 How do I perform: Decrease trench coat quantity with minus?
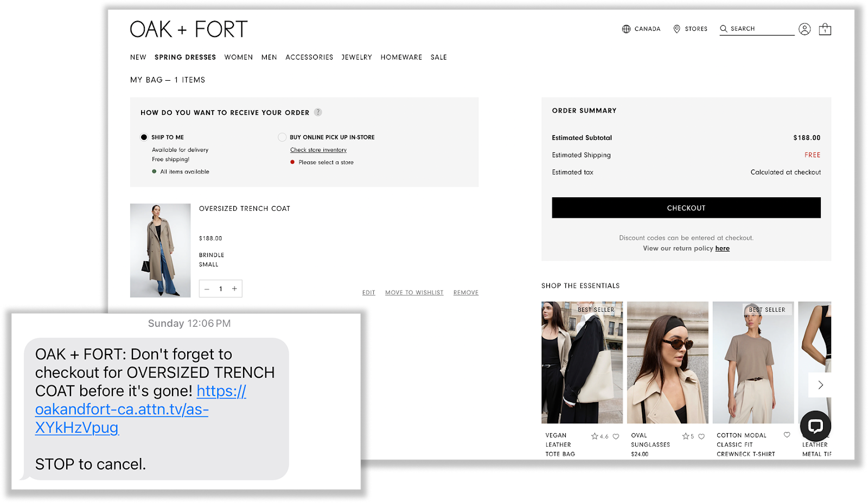click(x=207, y=289)
